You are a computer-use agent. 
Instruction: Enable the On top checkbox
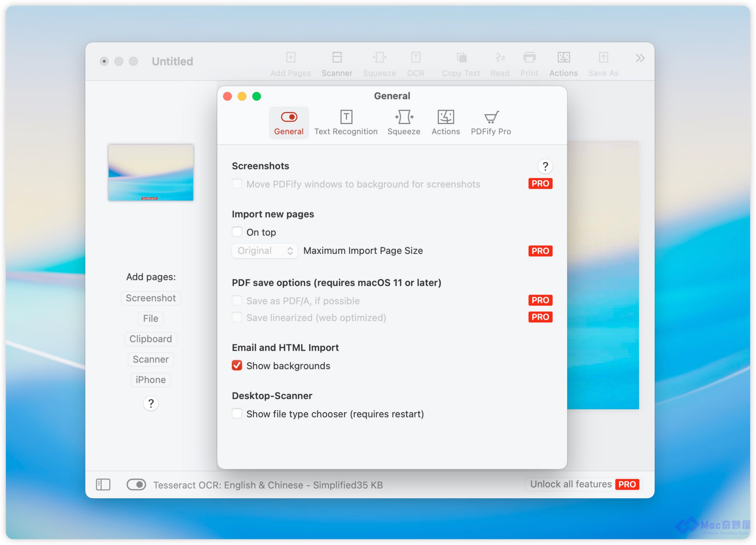click(x=237, y=232)
